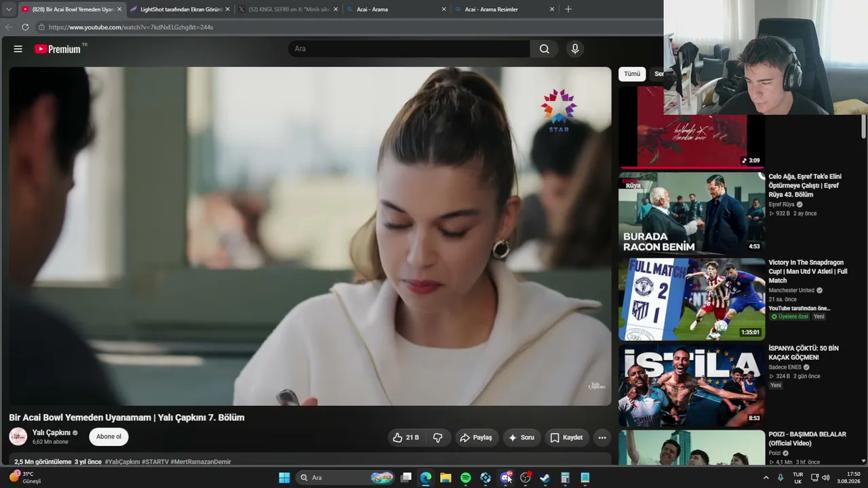This screenshot has height=488, width=868.
Task: View site information icon in address bar
Action: click(41, 27)
